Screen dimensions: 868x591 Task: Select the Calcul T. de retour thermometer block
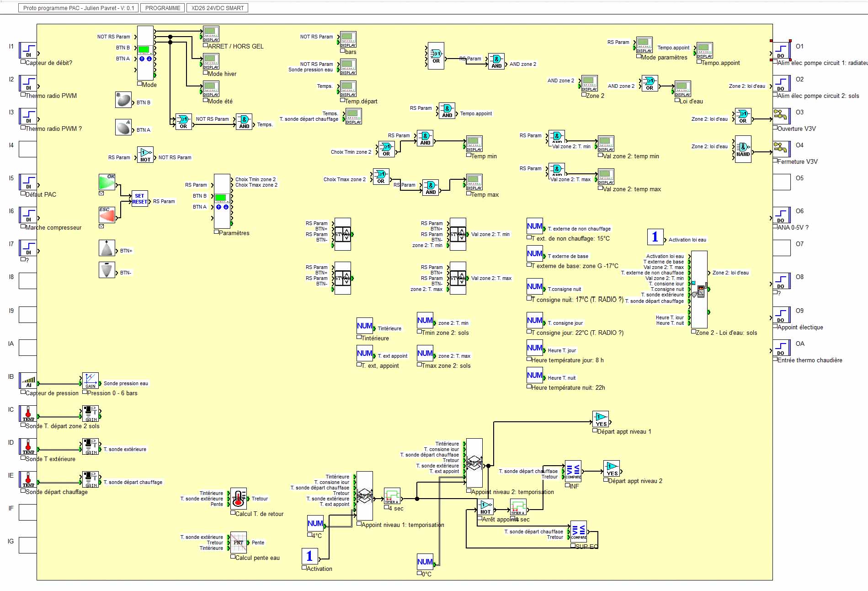[238, 499]
